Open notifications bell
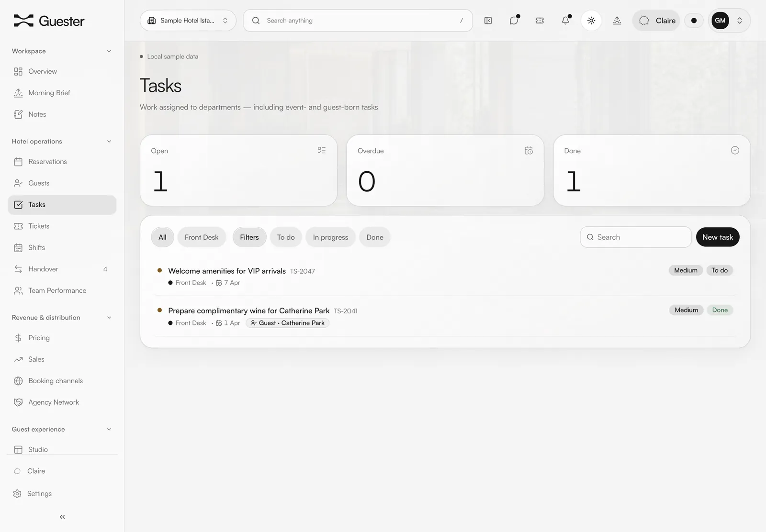The width and height of the screenshot is (766, 532). pos(565,21)
